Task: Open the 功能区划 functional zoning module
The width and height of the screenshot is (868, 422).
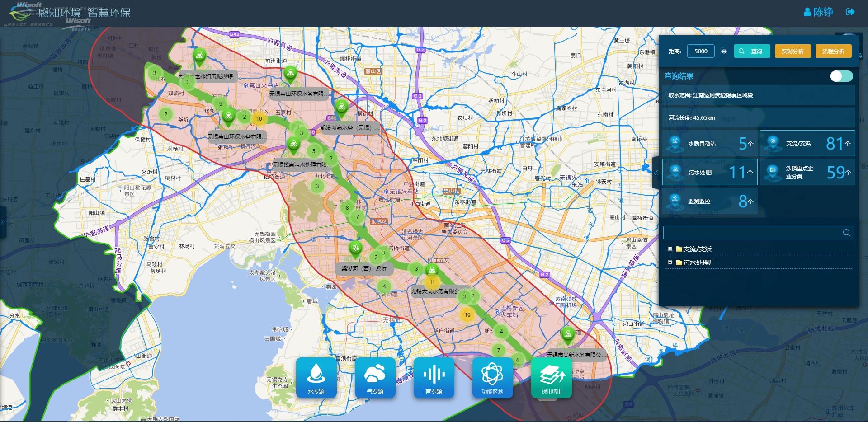Action: pos(492,378)
